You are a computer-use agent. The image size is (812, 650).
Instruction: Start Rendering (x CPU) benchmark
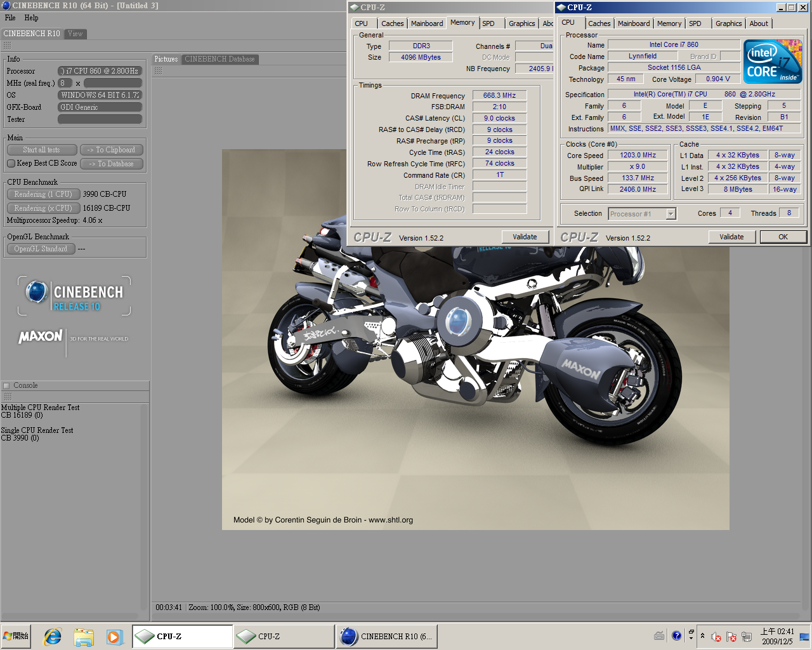pos(43,208)
